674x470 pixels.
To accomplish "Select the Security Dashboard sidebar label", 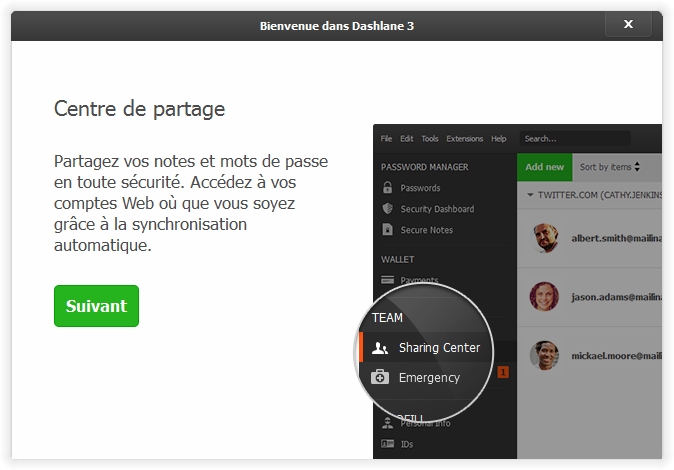I will 437,209.
